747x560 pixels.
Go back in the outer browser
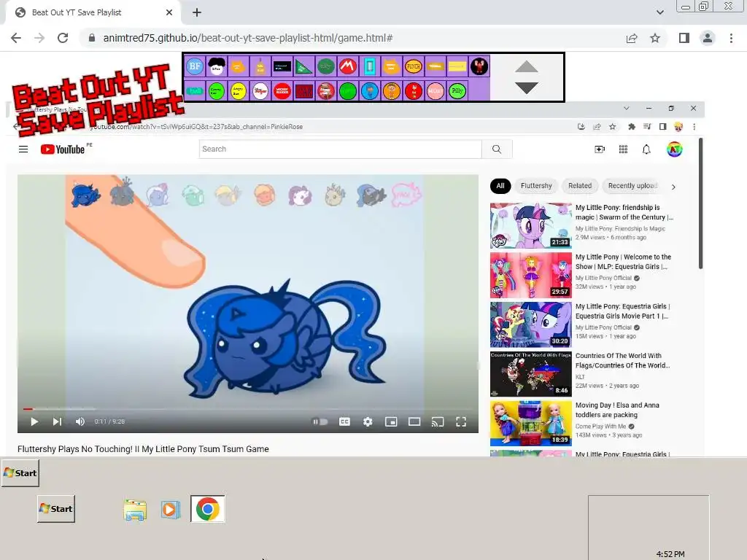coord(16,38)
